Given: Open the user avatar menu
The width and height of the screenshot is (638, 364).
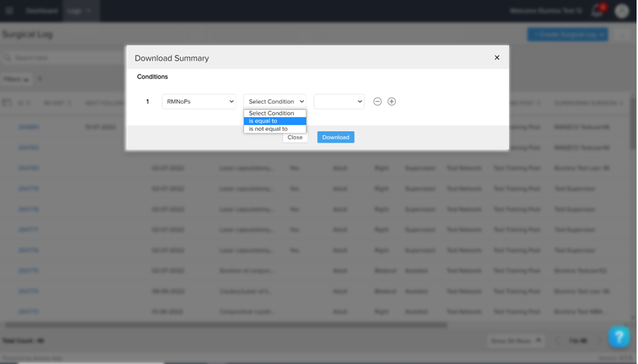Looking at the screenshot, I should [x=622, y=11].
